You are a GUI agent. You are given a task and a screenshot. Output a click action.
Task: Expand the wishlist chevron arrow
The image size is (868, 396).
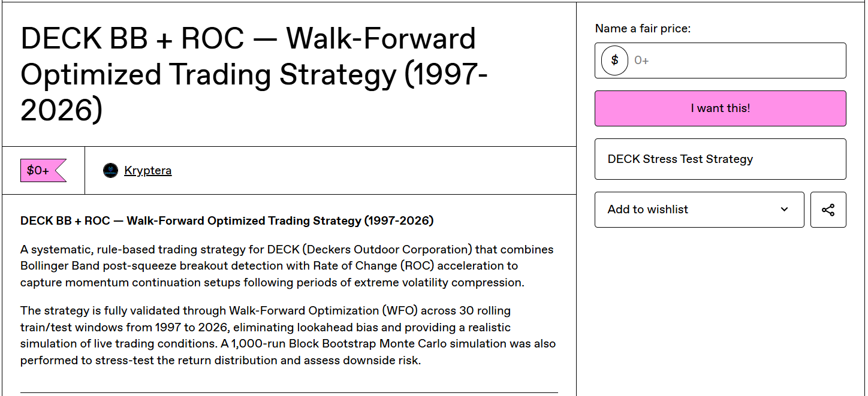784,210
